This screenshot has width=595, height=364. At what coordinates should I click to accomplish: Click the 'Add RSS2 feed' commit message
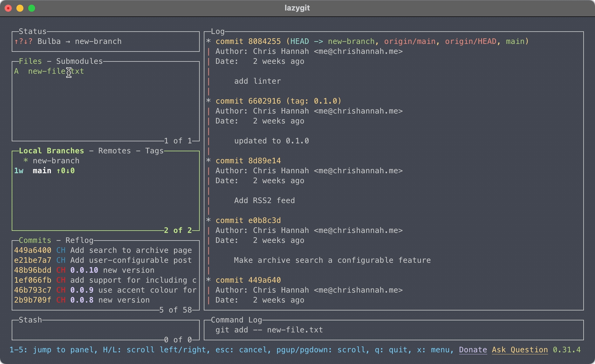click(264, 200)
